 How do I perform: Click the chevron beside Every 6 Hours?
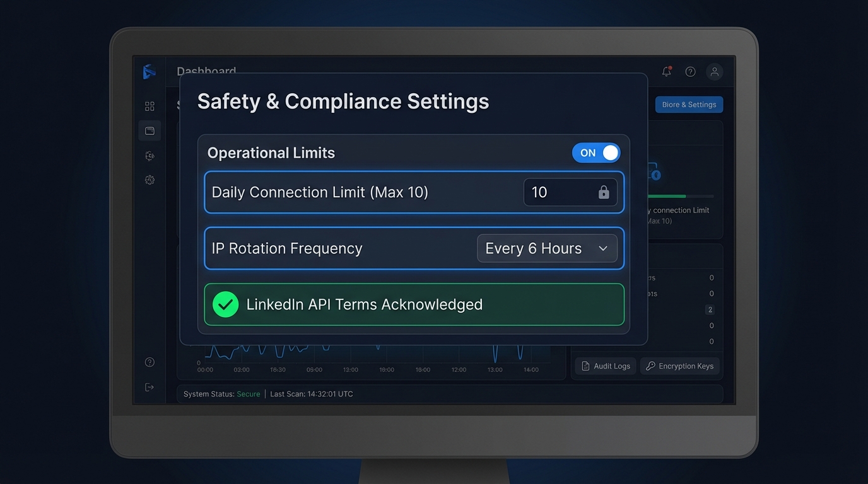click(602, 248)
